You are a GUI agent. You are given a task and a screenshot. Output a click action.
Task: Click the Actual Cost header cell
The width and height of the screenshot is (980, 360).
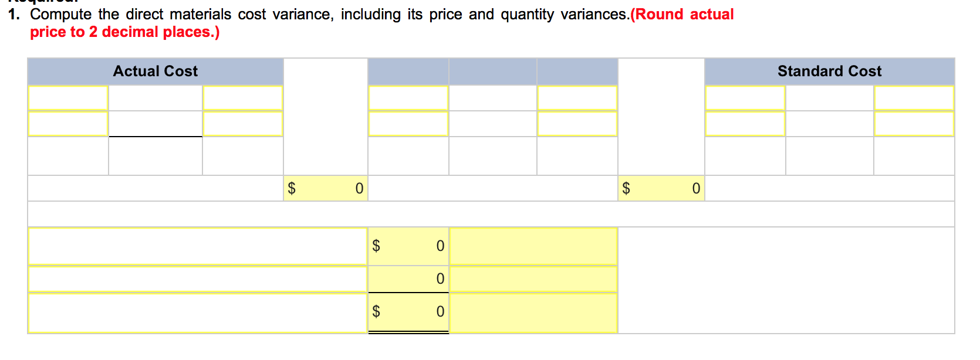tap(154, 71)
